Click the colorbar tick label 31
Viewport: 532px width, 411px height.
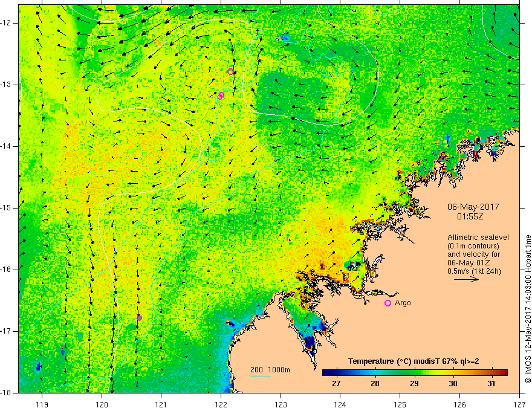coord(491,384)
